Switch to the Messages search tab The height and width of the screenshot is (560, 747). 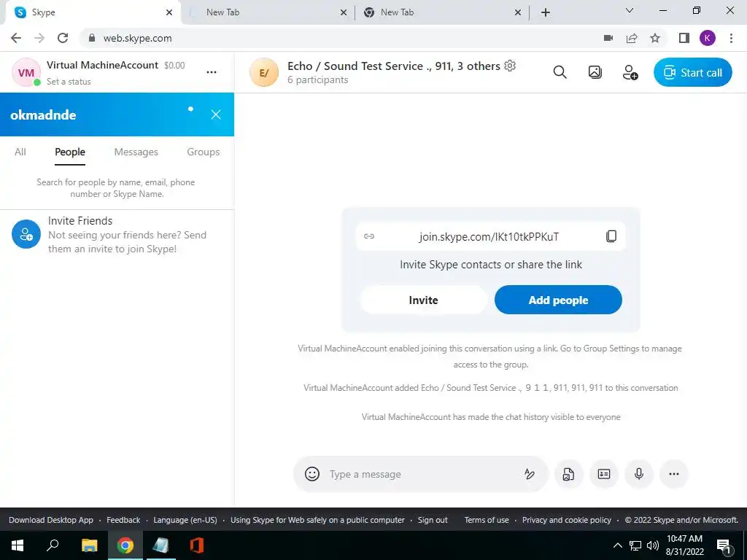click(136, 152)
